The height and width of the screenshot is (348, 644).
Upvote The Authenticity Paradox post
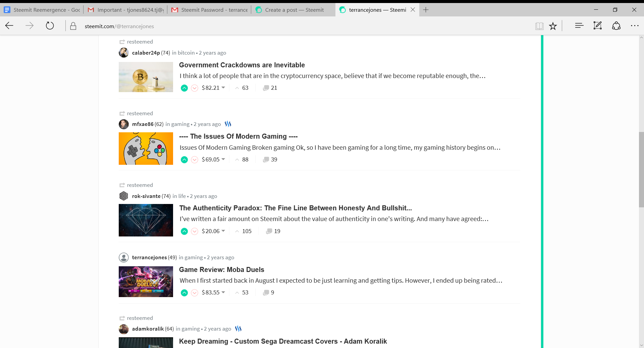click(x=184, y=231)
